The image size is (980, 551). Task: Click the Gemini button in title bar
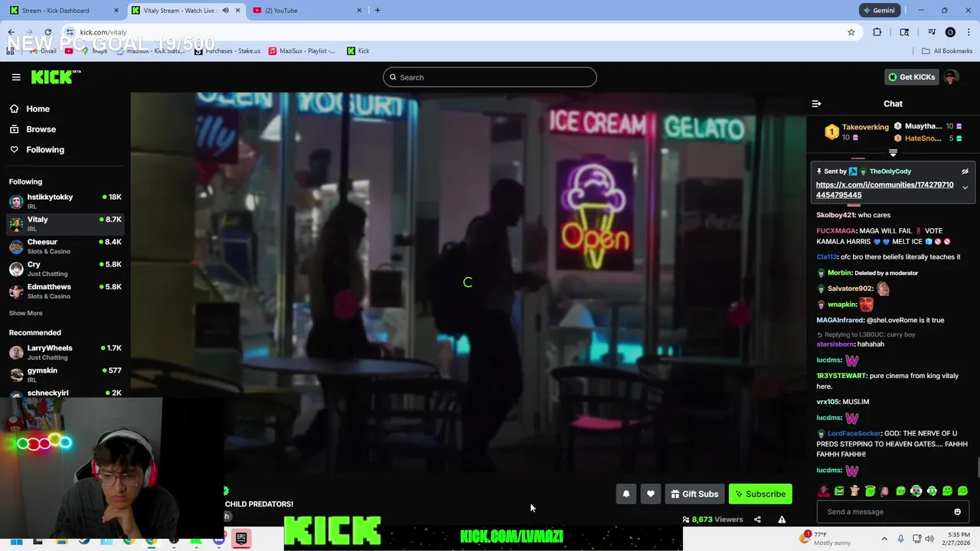pos(879,11)
